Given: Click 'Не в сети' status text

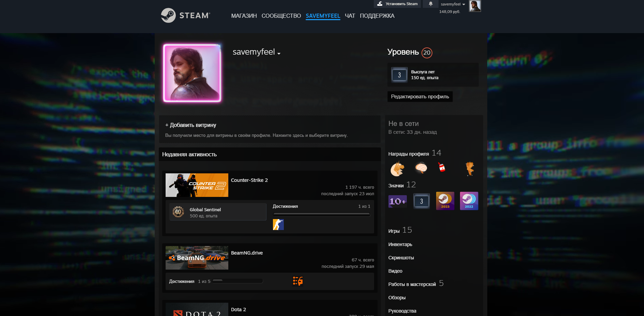Looking at the screenshot, I should [x=403, y=124].
